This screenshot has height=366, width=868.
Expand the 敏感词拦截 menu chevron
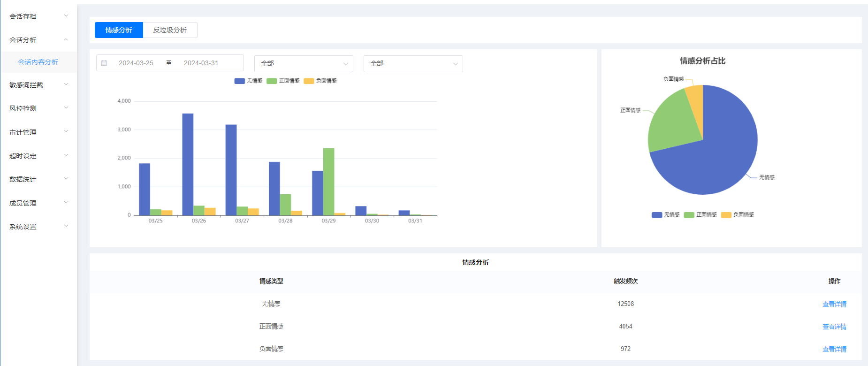[66, 84]
